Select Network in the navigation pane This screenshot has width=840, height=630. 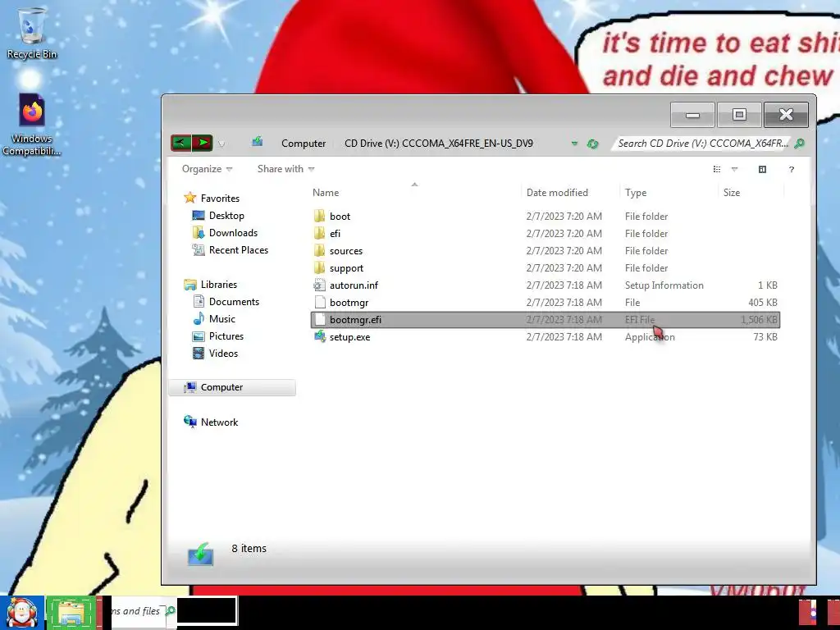[219, 422]
